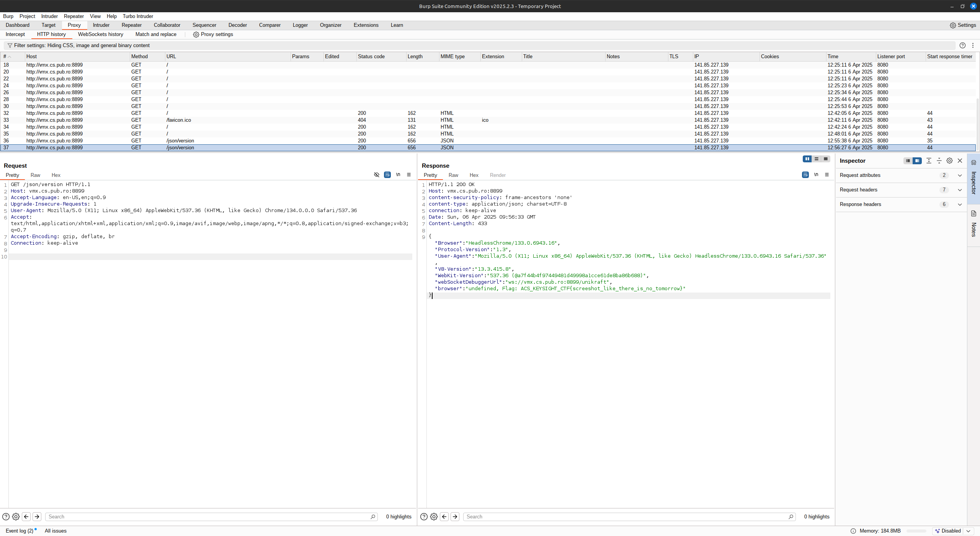Open the Render tab of the Response
Screen dimensions: 980x536
click(498, 175)
